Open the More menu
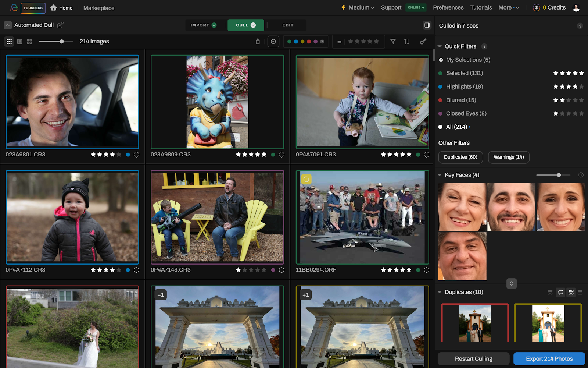588x368 pixels. point(509,8)
